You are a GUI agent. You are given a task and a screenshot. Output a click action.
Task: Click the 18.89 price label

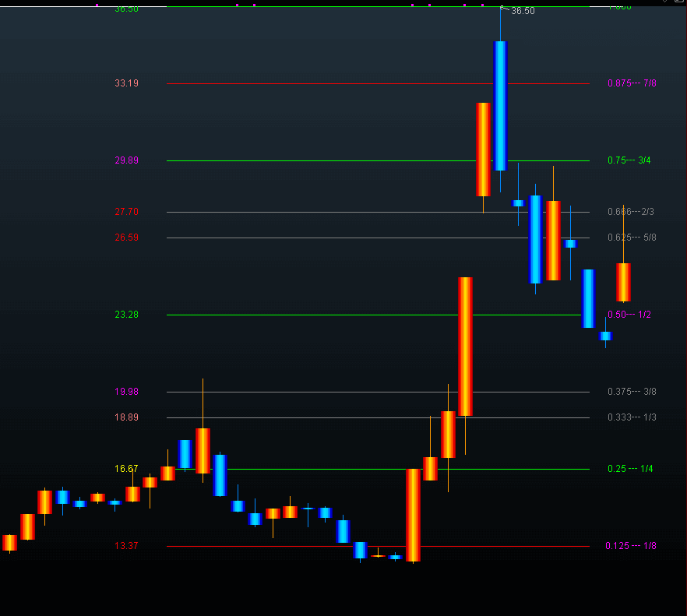pyautogui.click(x=126, y=417)
